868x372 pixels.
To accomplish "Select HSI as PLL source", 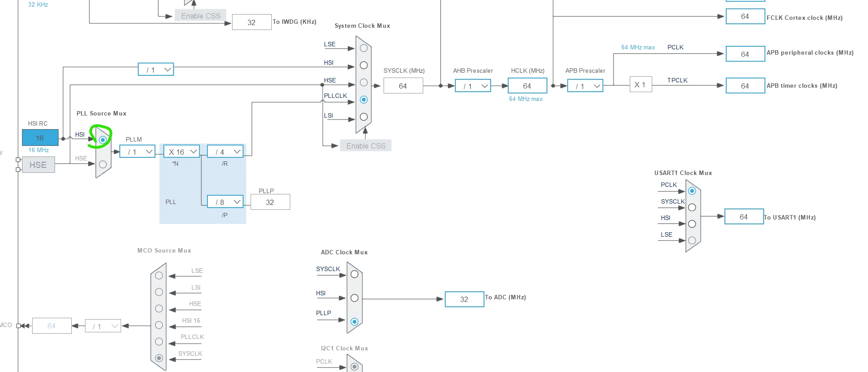I will pos(103,140).
